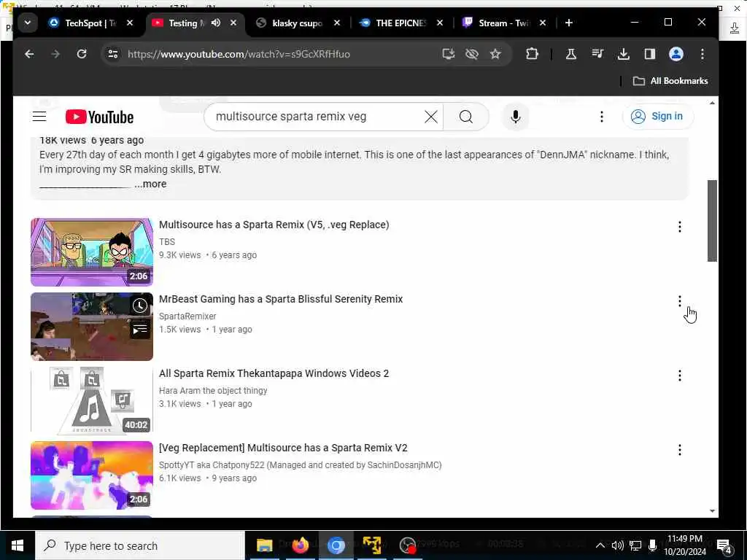Image resolution: width=747 pixels, height=560 pixels.
Task: Bookmark this page with the star
Action: 495,54
